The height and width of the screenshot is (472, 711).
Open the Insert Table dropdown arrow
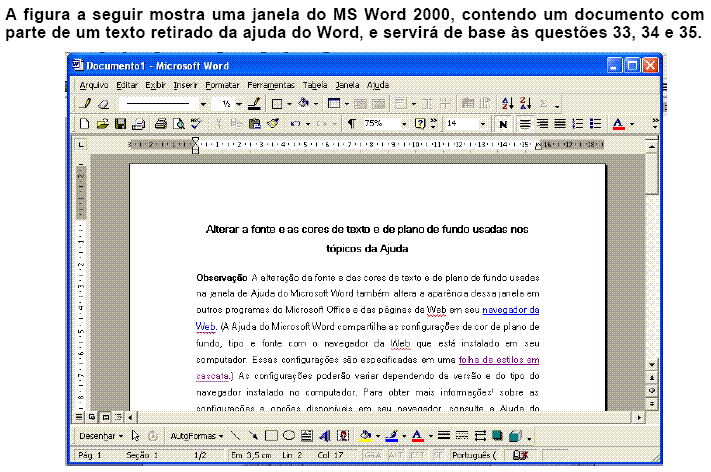(x=347, y=104)
